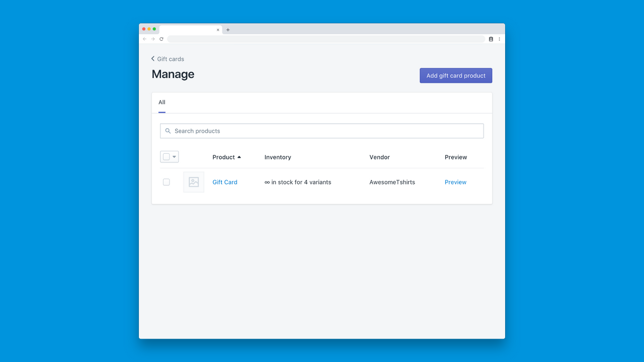The width and height of the screenshot is (644, 362).
Task: Switch to the All tab
Action: coord(162,102)
